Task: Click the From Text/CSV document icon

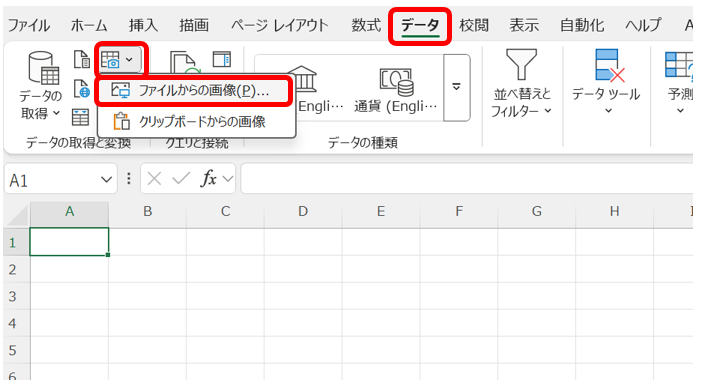Action: (81, 59)
